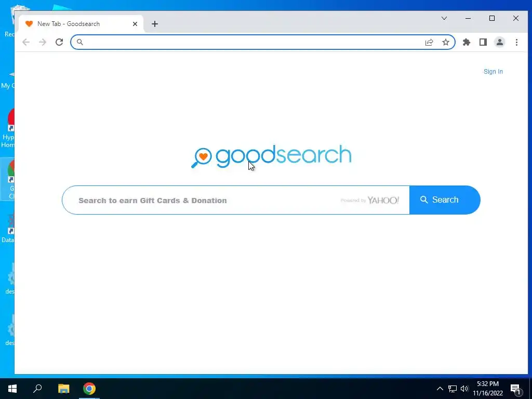This screenshot has width=532, height=399.
Task: Minimize the Chrome window
Action: click(x=468, y=18)
